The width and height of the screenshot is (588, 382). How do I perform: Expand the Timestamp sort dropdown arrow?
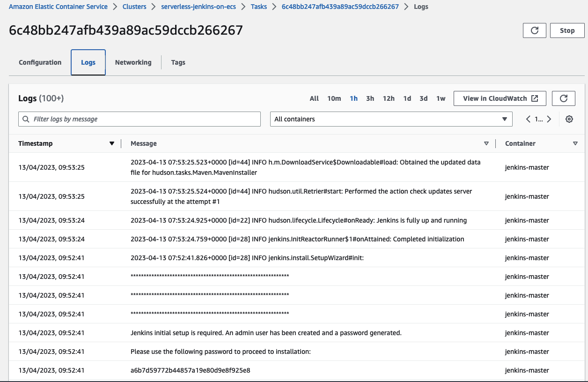click(111, 143)
